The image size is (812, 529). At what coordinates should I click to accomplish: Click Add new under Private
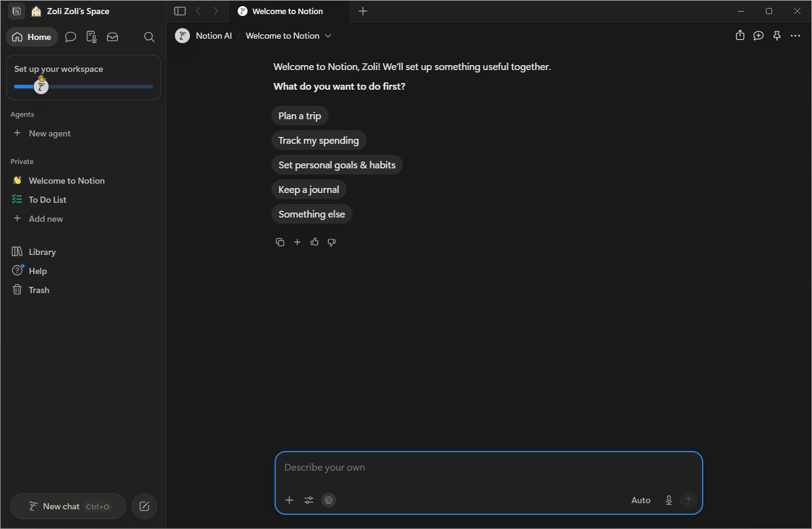point(83,219)
